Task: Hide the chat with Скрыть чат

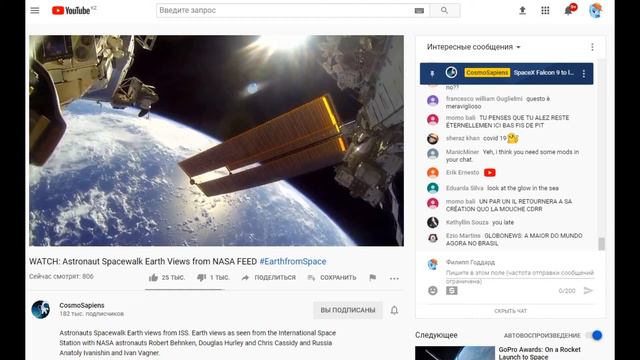Action: [510, 311]
